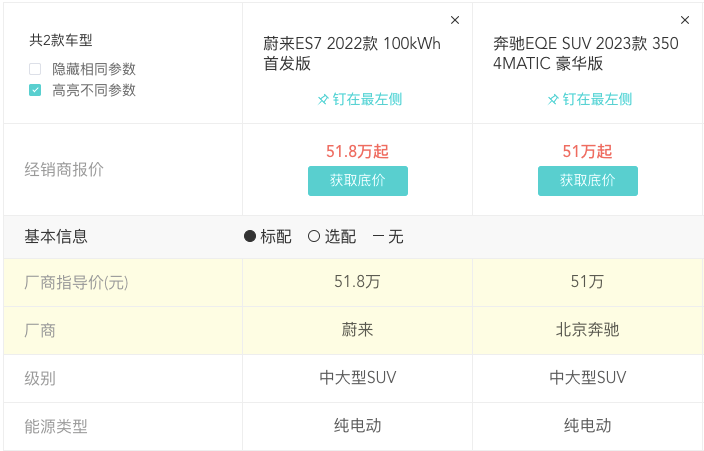Select the 基本信息 section header
This screenshot has width=704, height=451.
(x=56, y=237)
